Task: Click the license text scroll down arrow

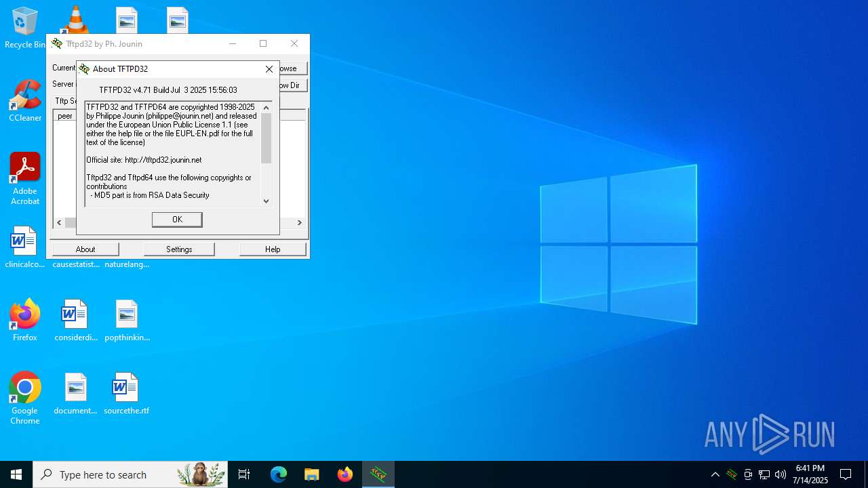Action: (x=266, y=201)
